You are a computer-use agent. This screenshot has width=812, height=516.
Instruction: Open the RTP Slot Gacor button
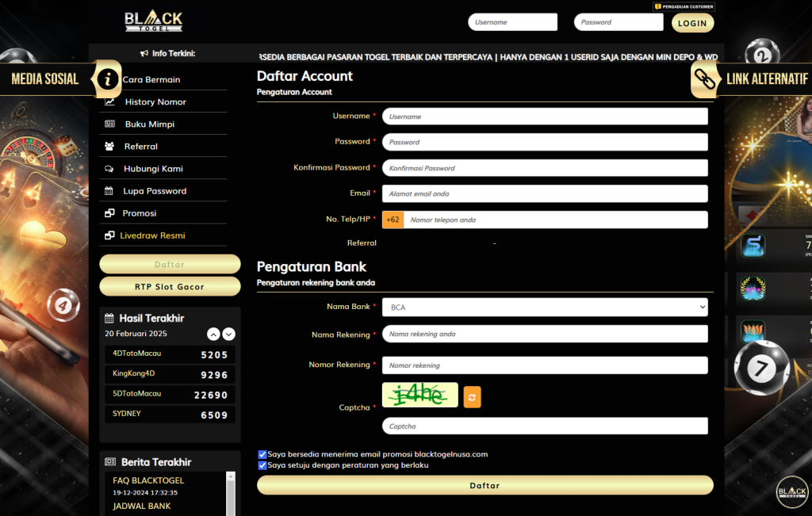170,287
